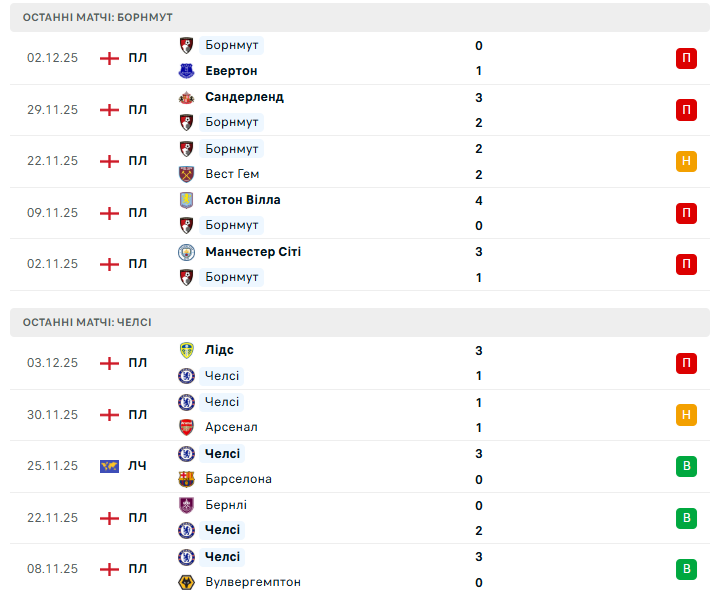Open the Вулвергемптон team link

(x=252, y=582)
